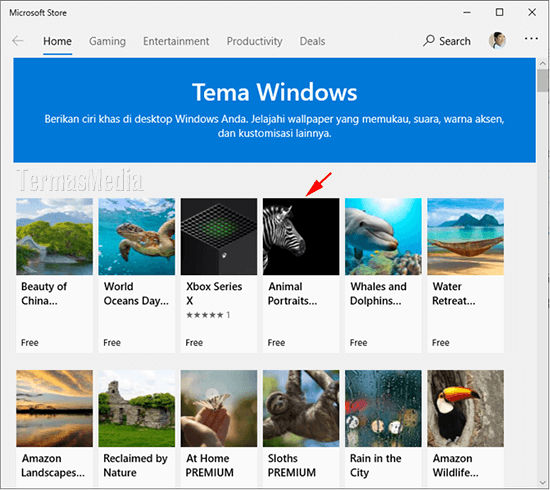Select the Xbox Series X theme thumbnail
Screen dimensions: 550x490
[219, 236]
